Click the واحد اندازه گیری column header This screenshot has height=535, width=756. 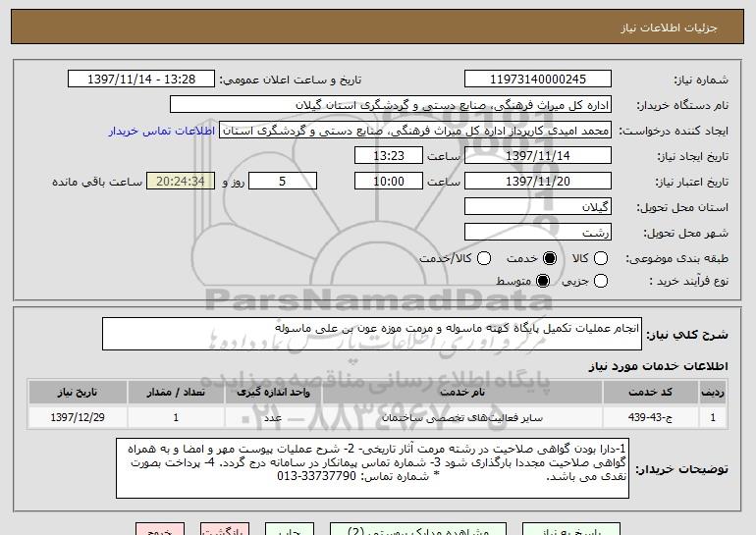(273, 393)
